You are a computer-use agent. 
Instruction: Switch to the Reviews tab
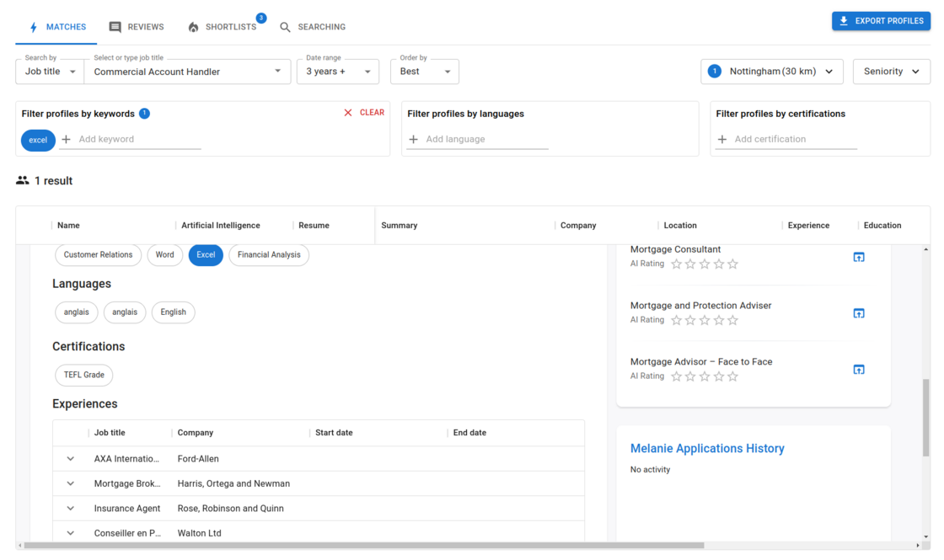click(x=136, y=26)
